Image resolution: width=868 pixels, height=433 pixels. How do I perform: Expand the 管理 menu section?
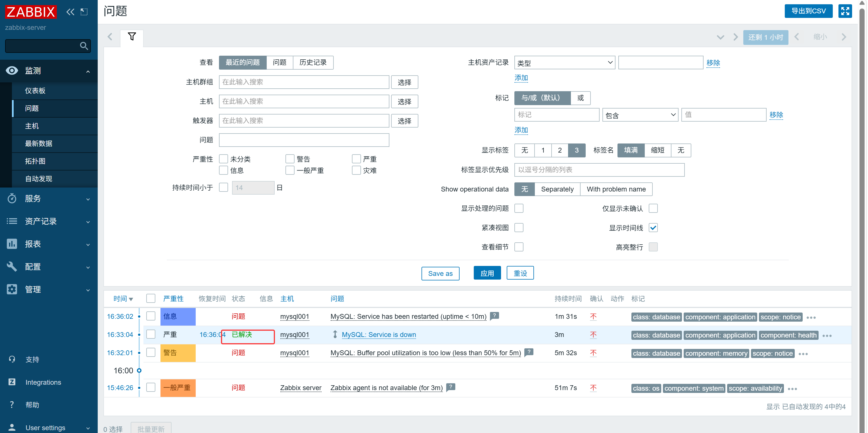[x=88, y=290]
